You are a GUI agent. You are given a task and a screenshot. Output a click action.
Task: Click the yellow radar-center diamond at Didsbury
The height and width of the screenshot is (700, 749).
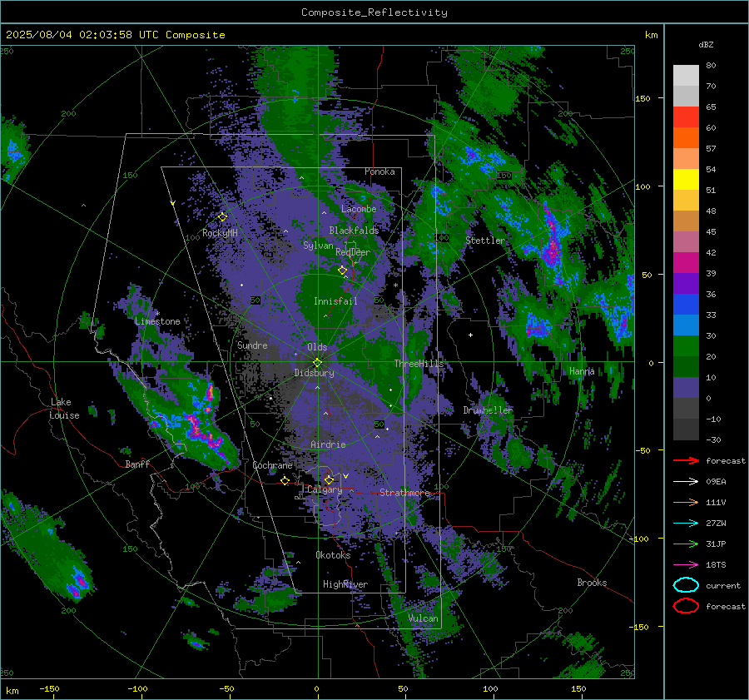[x=317, y=363]
